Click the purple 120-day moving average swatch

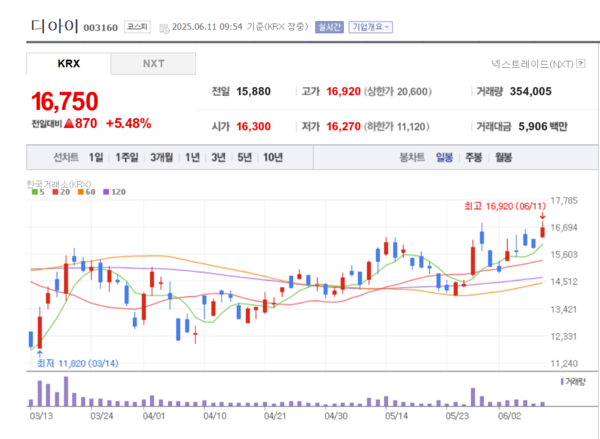[x=106, y=192]
